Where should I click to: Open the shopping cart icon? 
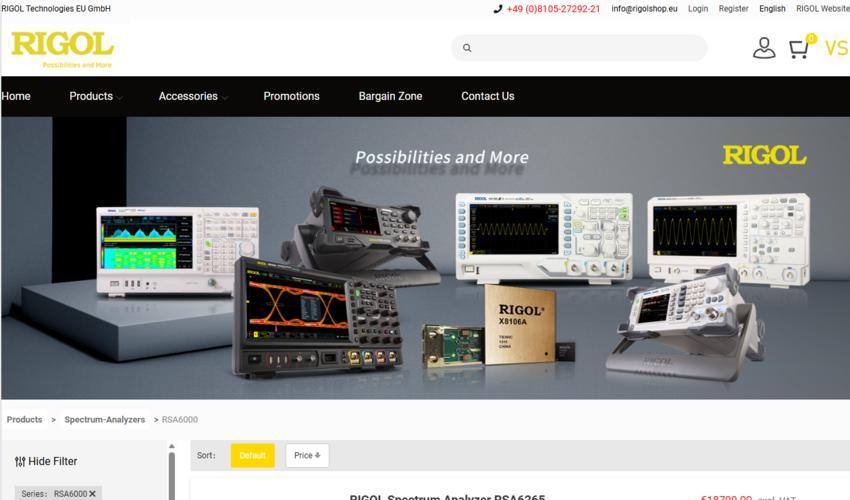point(799,49)
